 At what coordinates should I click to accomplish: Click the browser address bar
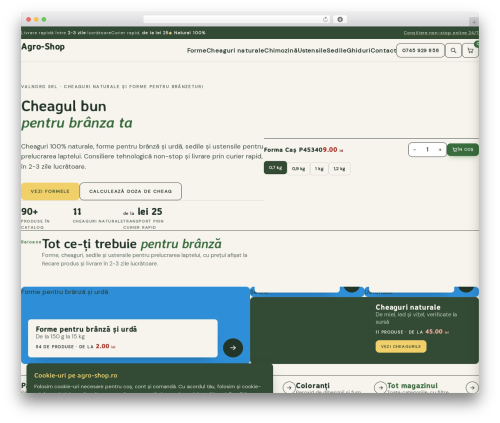tap(236, 20)
